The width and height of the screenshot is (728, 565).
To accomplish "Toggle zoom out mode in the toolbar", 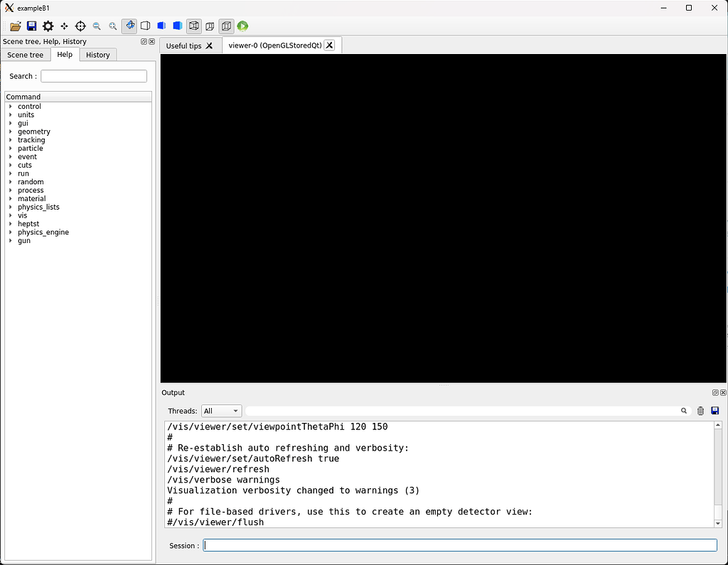I will (x=97, y=26).
